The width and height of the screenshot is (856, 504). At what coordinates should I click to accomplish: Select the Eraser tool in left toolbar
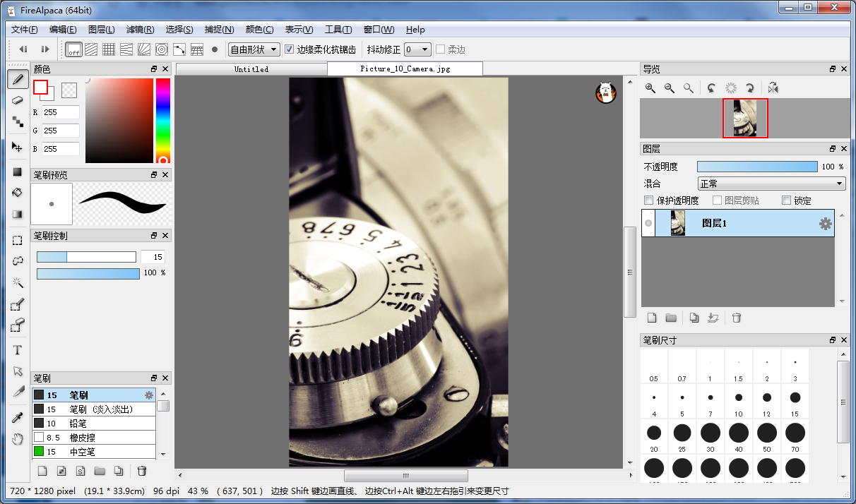point(18,100)
